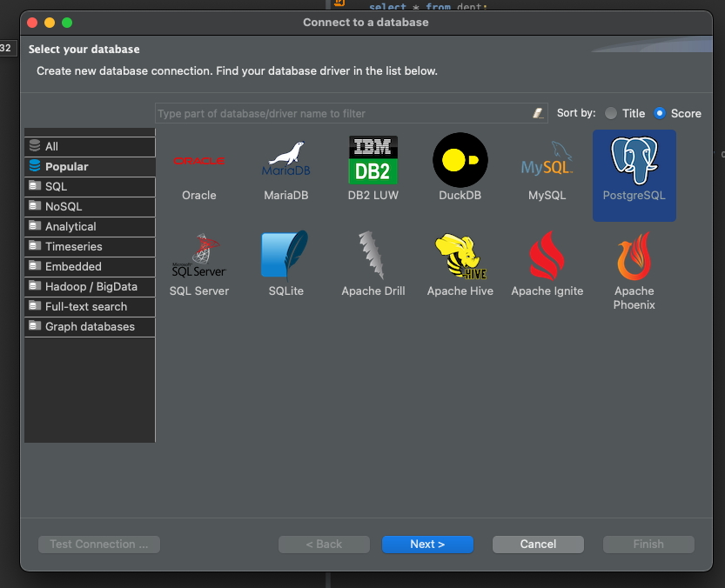Choose the MySQL dolphin icon
This screenshot has width=725, height=588.
point(547,158)
